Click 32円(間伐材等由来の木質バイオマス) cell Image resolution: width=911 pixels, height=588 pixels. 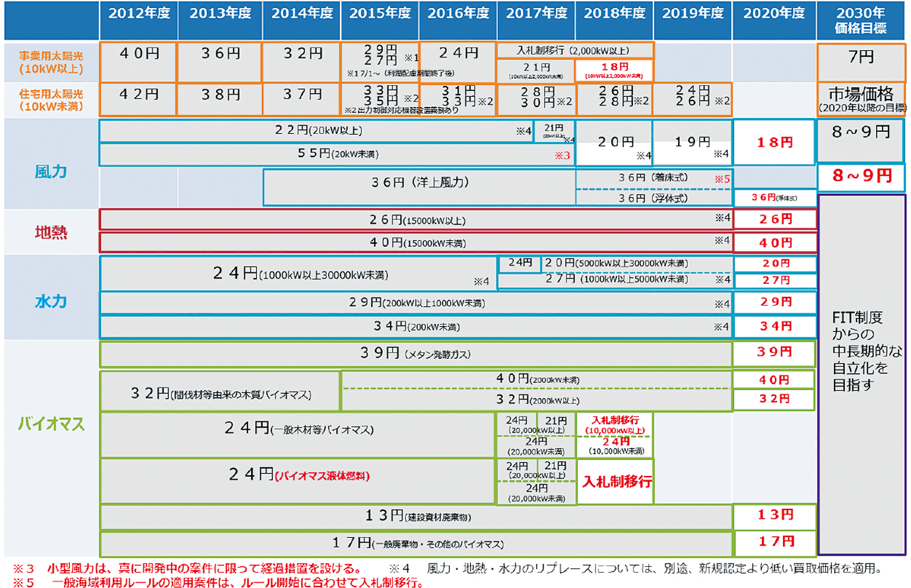[x=220, y=391]
